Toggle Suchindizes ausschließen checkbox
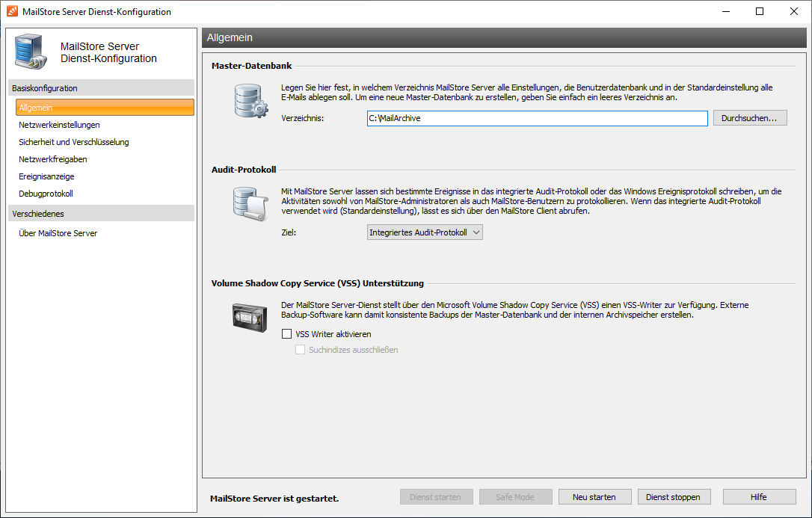The image size is (812, 518). point(300,350)
